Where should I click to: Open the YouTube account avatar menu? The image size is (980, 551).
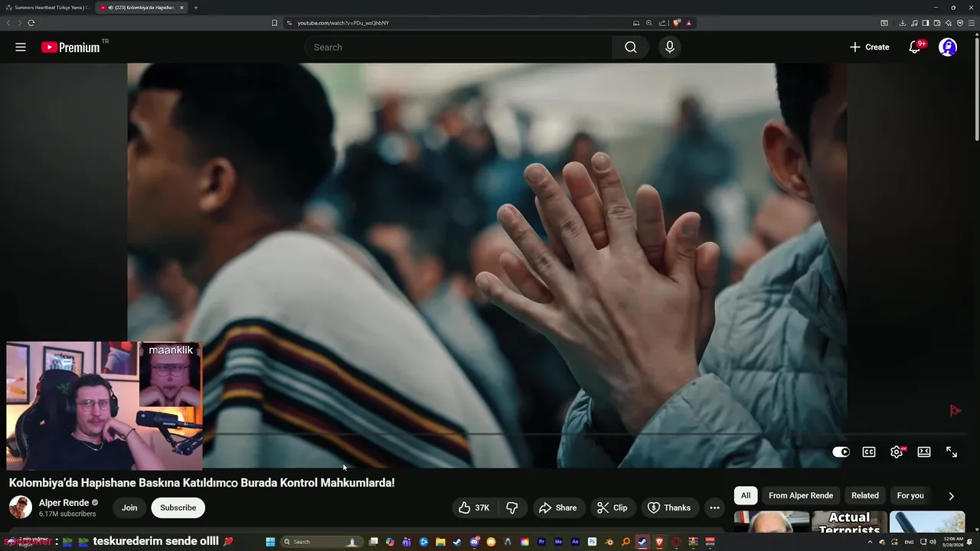(x=948, y=47)
